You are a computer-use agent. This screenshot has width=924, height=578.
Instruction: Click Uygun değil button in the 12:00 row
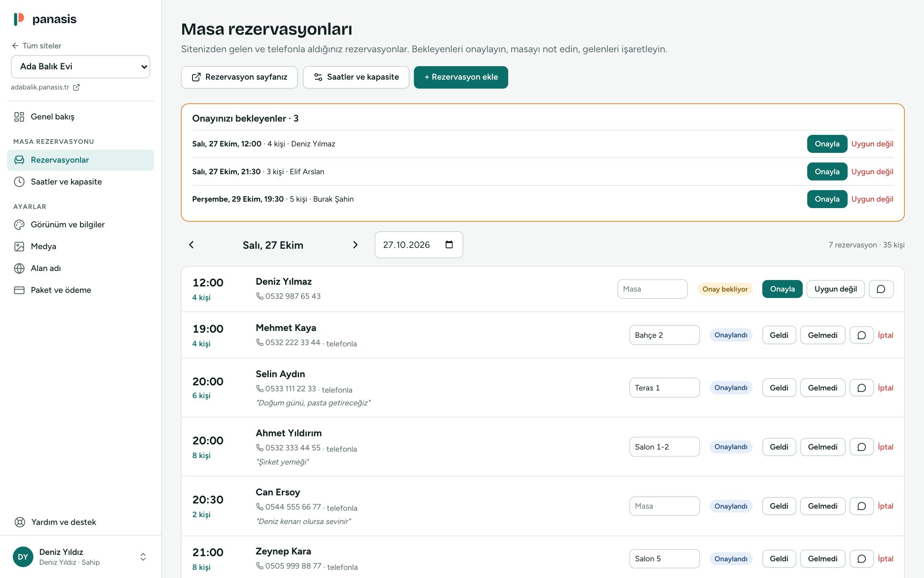pos(835,289)
